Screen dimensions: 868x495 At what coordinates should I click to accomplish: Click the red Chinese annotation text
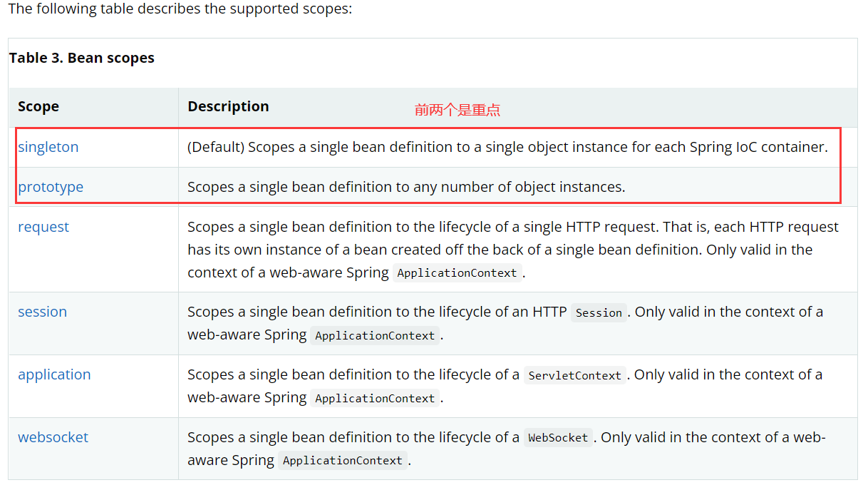(458, 110)
